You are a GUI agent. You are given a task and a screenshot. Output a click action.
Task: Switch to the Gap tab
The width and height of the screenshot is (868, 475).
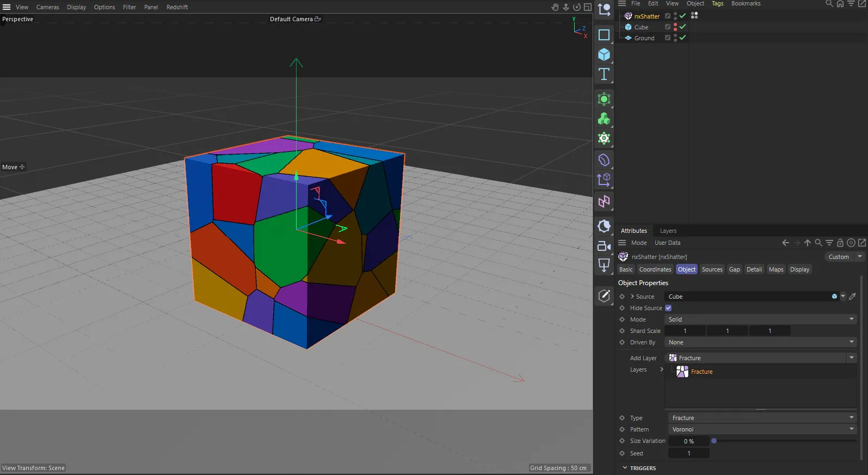(x=734, y=269)
